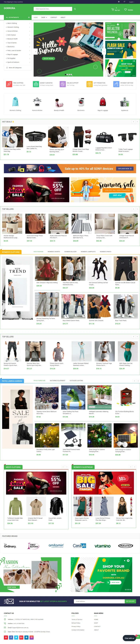
Task: Click the newsletter envelope icon
Action: [x=9, y=601]
